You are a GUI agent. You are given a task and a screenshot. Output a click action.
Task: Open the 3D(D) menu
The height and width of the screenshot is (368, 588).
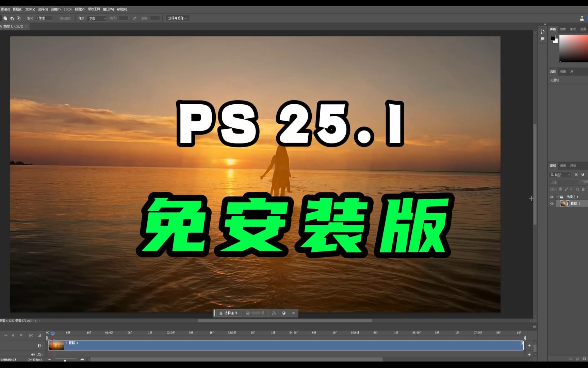[67, 9]
